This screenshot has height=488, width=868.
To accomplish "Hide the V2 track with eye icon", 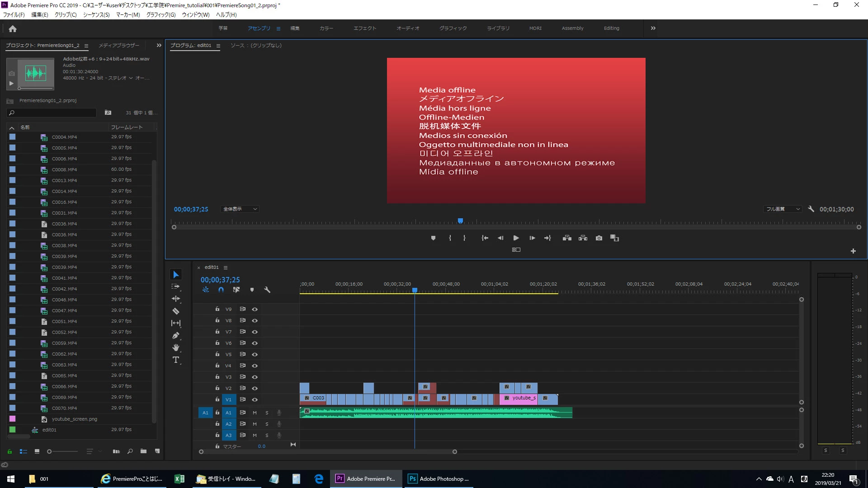I will (255, 388).
